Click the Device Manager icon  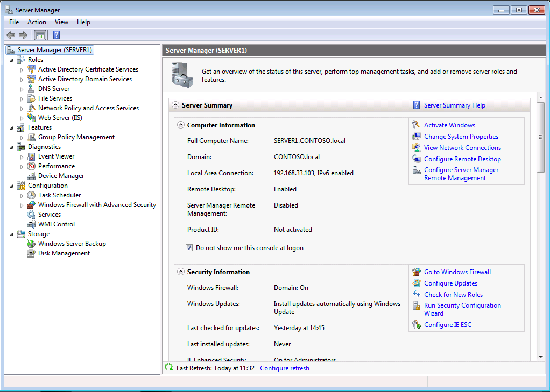(32, 176)
